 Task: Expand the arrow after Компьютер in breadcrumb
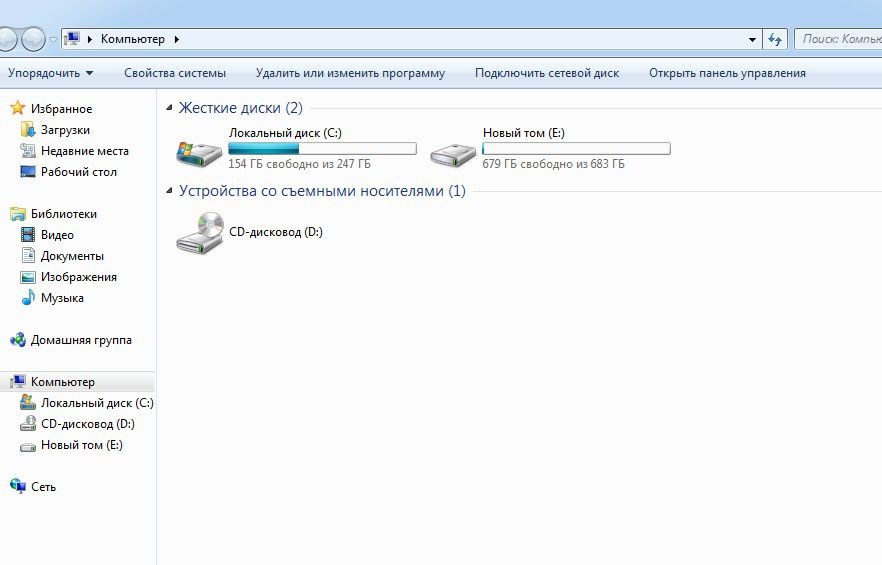[x=177, y=39]
